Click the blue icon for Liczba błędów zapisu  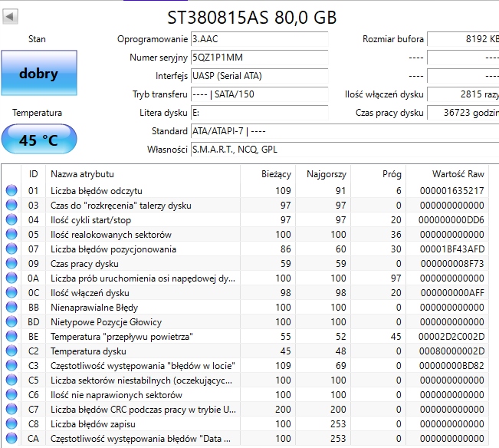point(11,424)
